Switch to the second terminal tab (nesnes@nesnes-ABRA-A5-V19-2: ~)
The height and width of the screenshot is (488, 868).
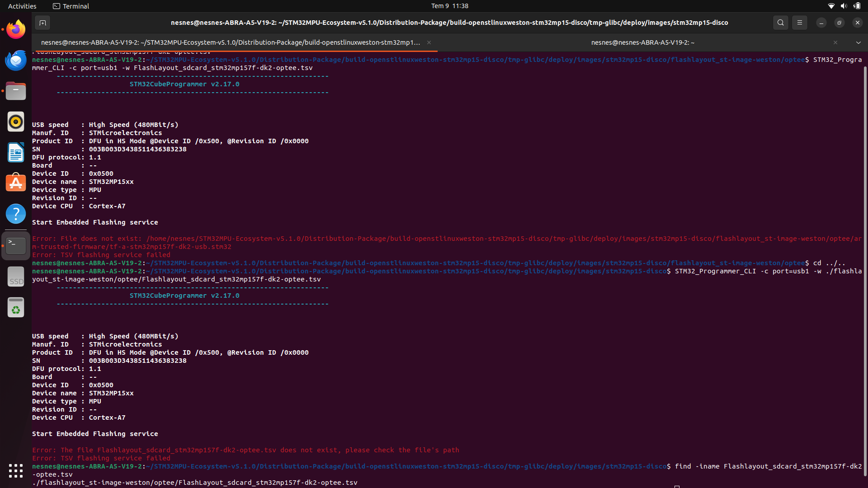642,42
